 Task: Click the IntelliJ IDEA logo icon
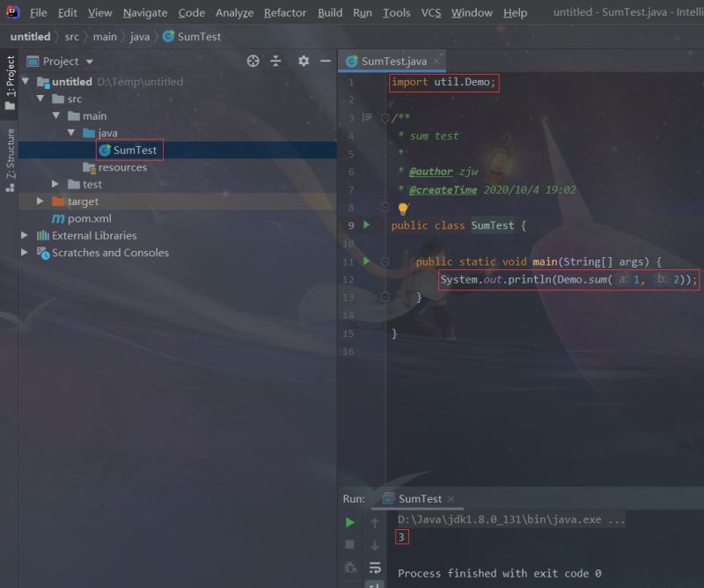pyautogui.click(x=12, y=12)
